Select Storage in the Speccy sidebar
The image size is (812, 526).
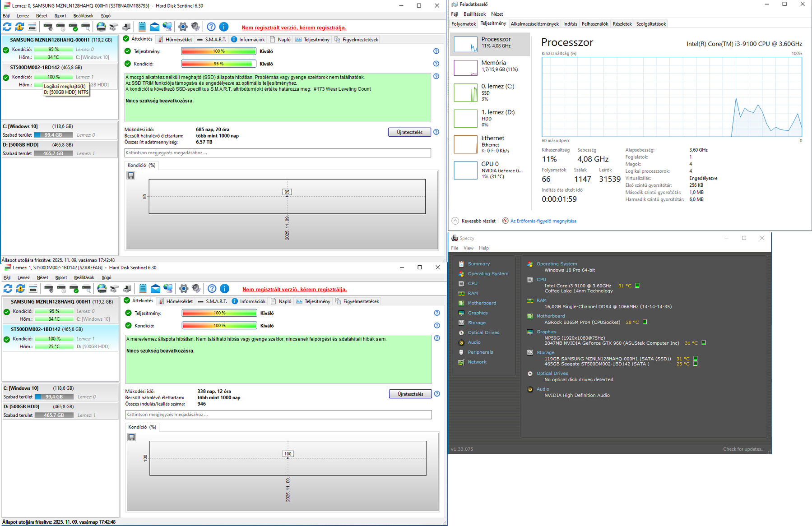click(x=477, y=323)
